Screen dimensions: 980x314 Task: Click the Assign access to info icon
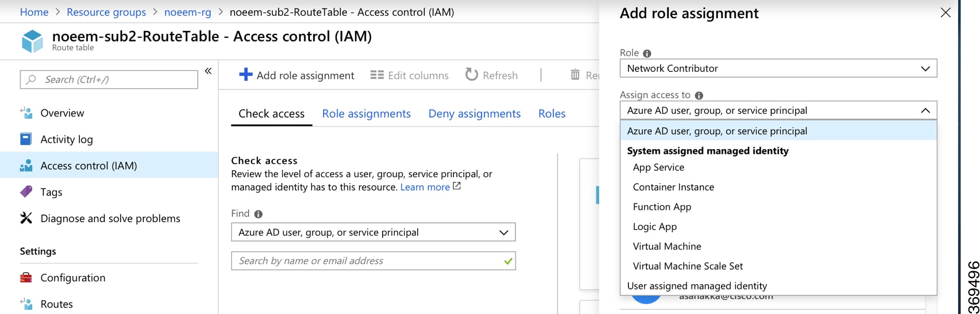pos(699,95)
